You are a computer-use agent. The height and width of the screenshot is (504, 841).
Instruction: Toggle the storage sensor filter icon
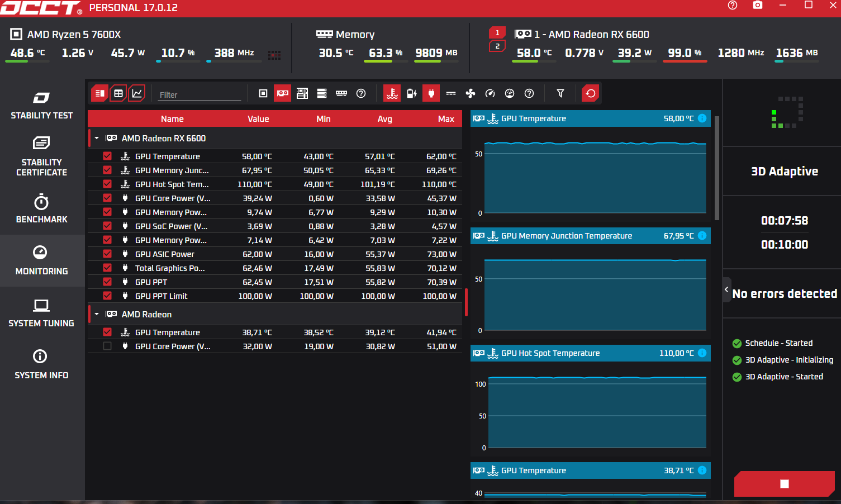(x=322, y=93)
